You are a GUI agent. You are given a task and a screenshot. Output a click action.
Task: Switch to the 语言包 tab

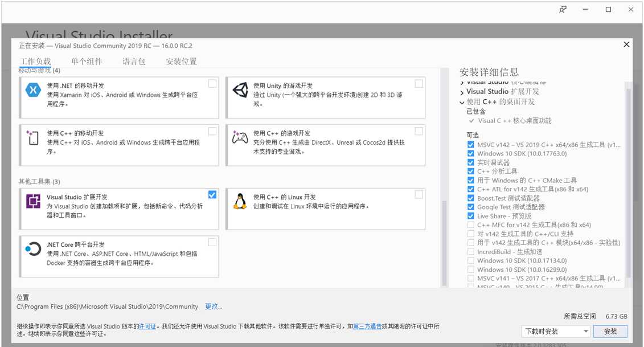tap(134, 62)
